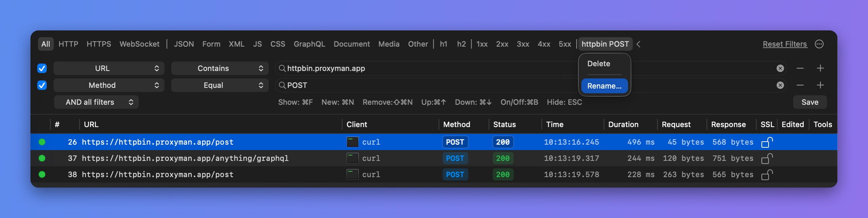Open the Method field type dropdown
Viewport: 868px width, 218px height.
pyautogui.click(x=109, y=85)
